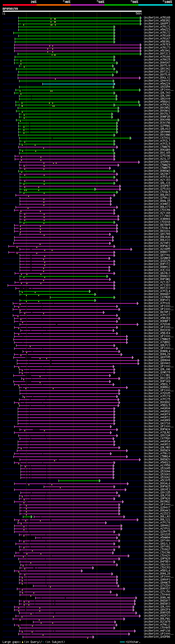Select label UniRef100_A7R166

click(x=157, y=57)
